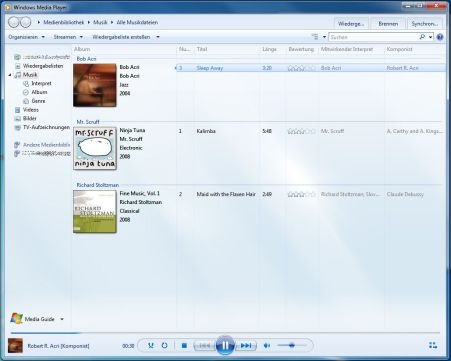Adjust the volume slider
The image size is (451, 361).
point(291,345)
